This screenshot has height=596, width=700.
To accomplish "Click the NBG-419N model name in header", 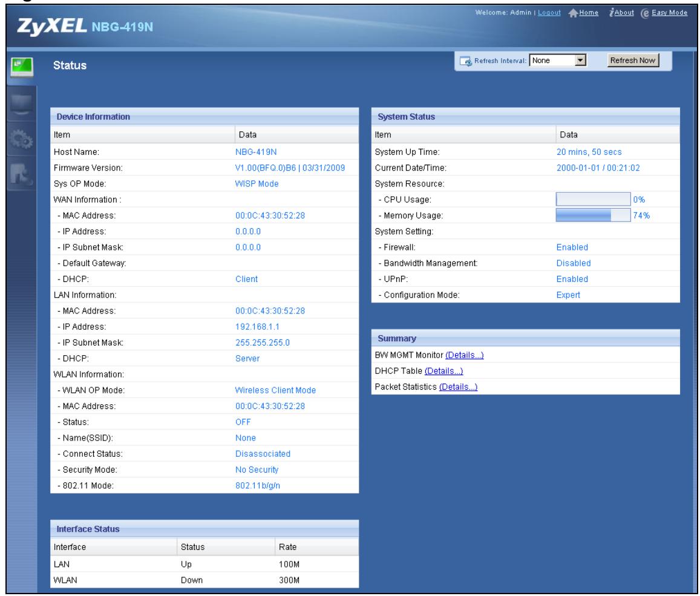I will 122,27.
